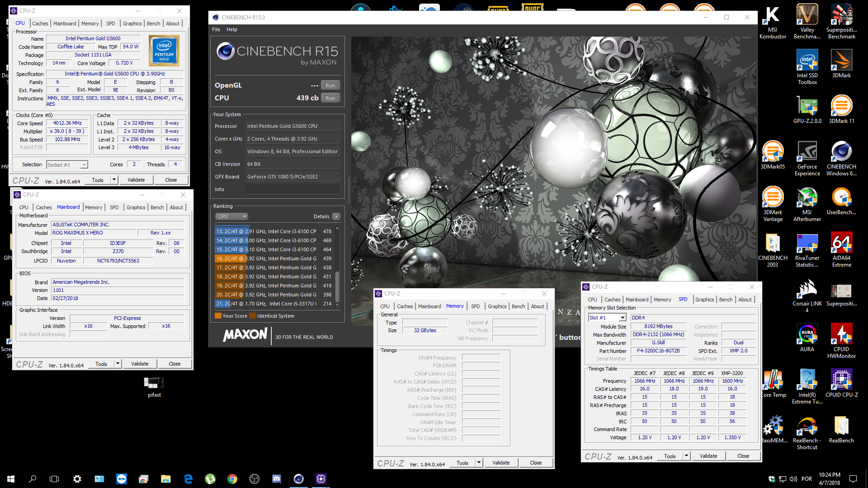The image size is (868, 488).
Task: Open Core Temp desktop icon
Action: coord(774,383)
